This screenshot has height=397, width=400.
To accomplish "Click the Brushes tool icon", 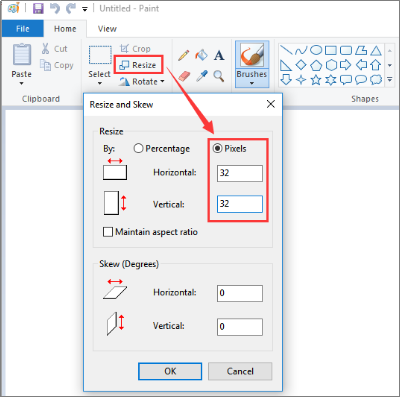I will [x=252, y=55].
